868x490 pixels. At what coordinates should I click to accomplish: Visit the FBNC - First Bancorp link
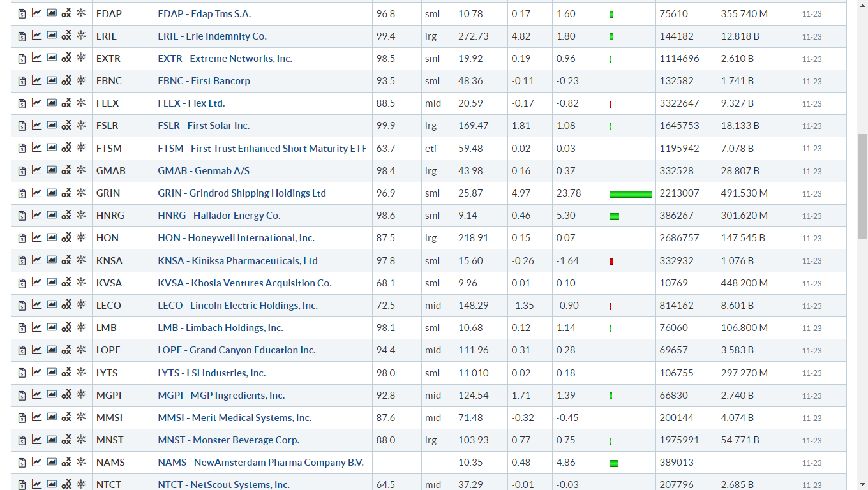(x=204, y=80)
